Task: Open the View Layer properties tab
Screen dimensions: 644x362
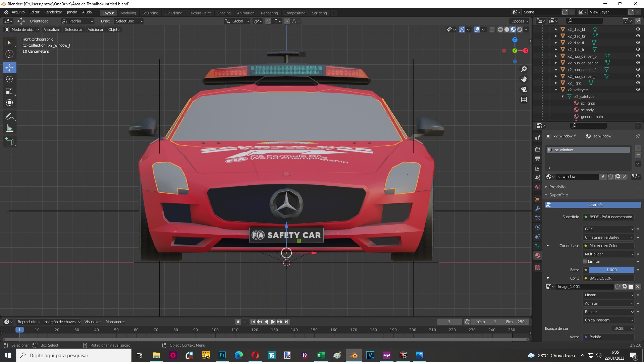Action: click(x=538, y=168)
